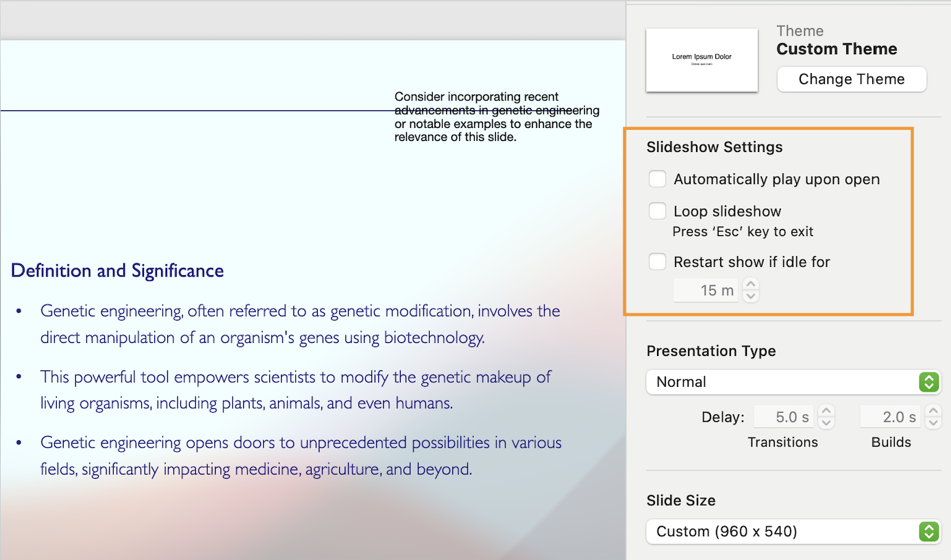This screenshot has width=951, height=560.
Task: Increase Builds delay with up stepper
Action: pos(933,411)
